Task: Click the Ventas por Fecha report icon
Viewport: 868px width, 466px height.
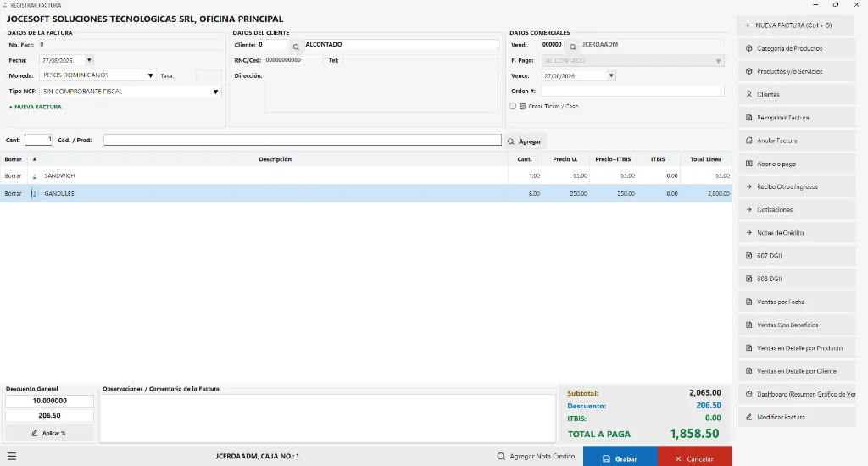Action: [749, 302]
